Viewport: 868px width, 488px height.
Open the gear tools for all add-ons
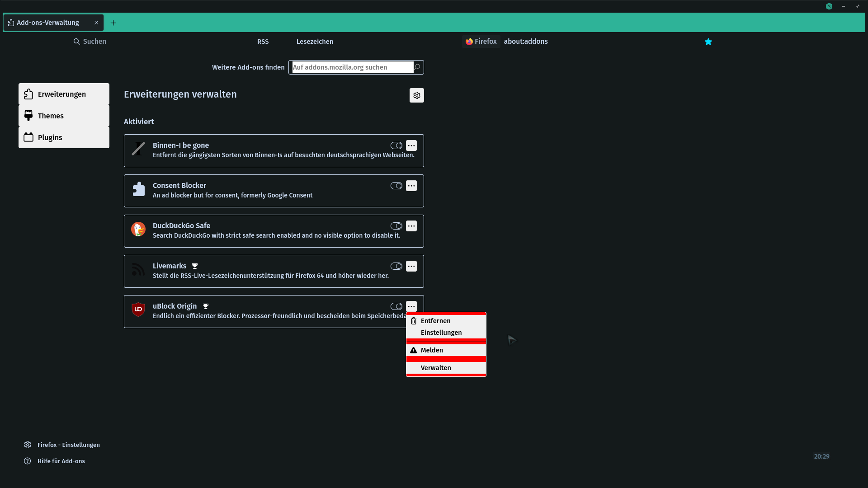pos(416,95)
